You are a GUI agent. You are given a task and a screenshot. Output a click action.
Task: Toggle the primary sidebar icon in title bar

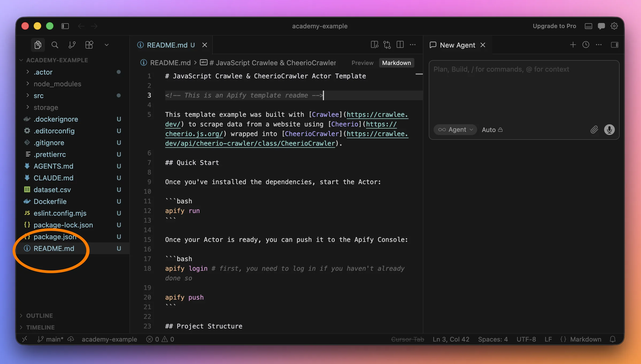point(65,26)
